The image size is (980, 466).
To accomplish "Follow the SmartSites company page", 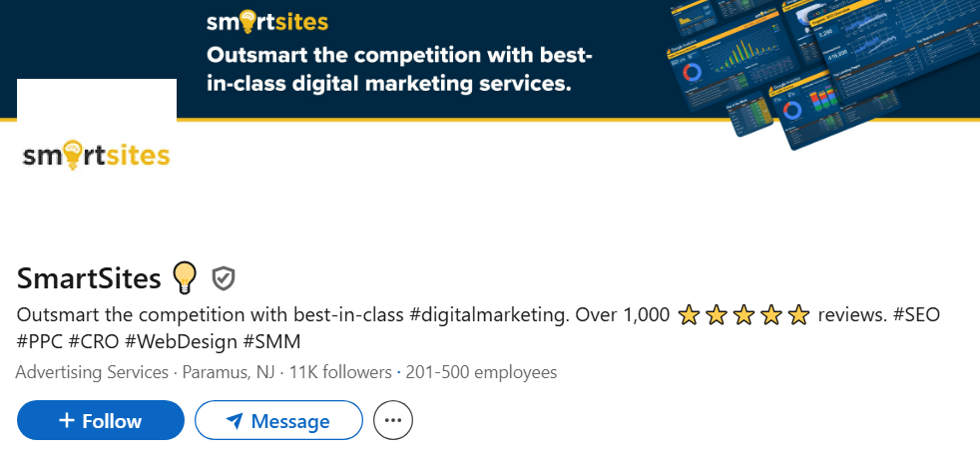I will pyautogui.click(x=101, y=421).
